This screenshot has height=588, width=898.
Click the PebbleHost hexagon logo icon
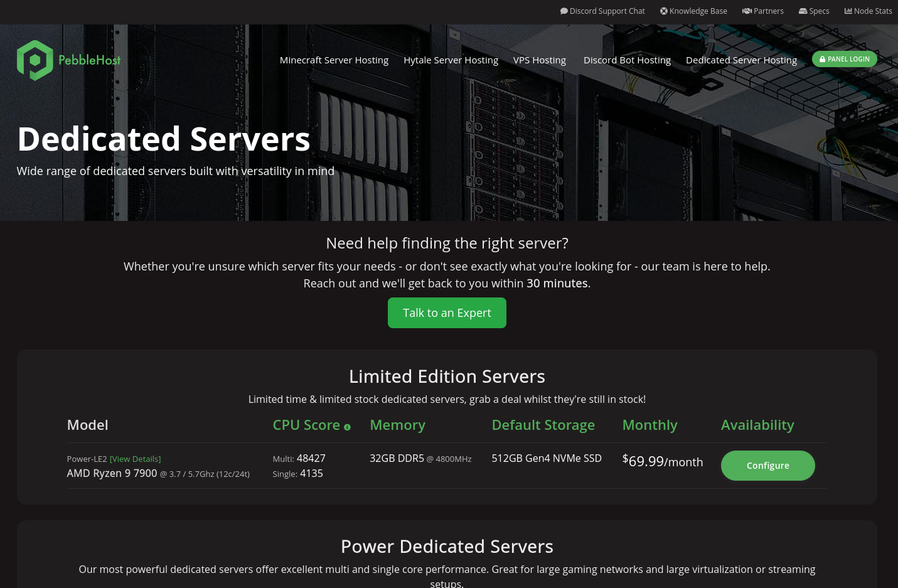35,60
